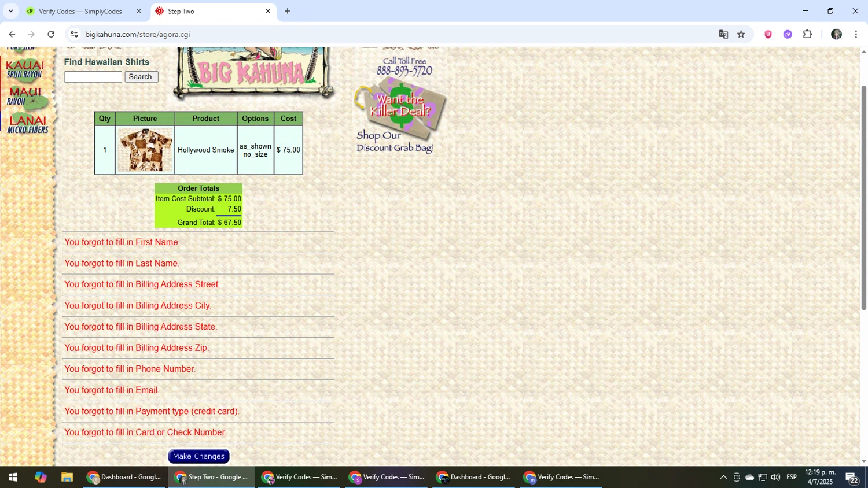Viewport: 868px width, 488px height.
Task: Click the Discount 7.50 value
Action: click(234, 209)
